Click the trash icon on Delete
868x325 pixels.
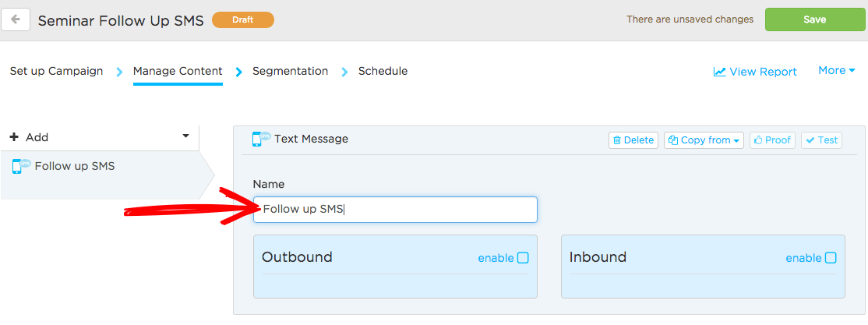pos(616,140)
